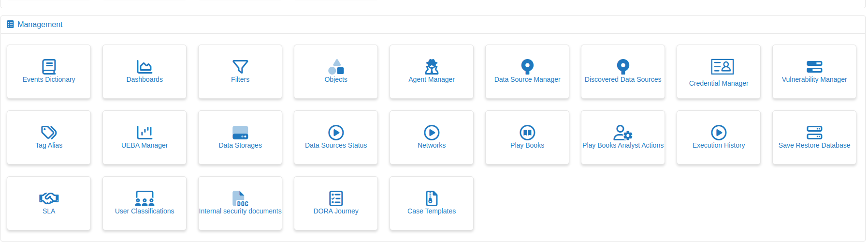The width and height of the screenshot is (868, 242).
Task: Go to Vulnerability Manager
Action: point(814,72)
